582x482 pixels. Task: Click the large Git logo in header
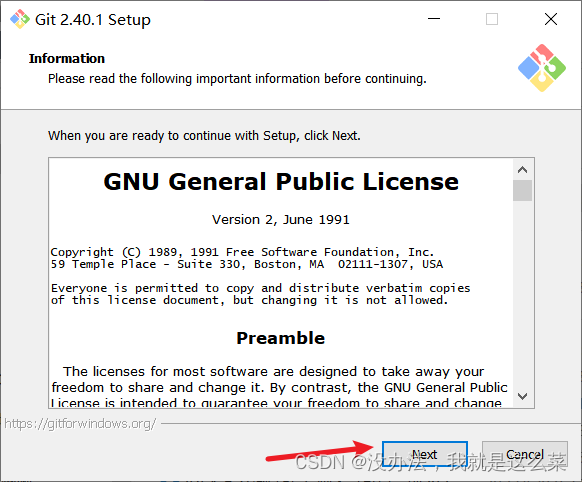542,68
